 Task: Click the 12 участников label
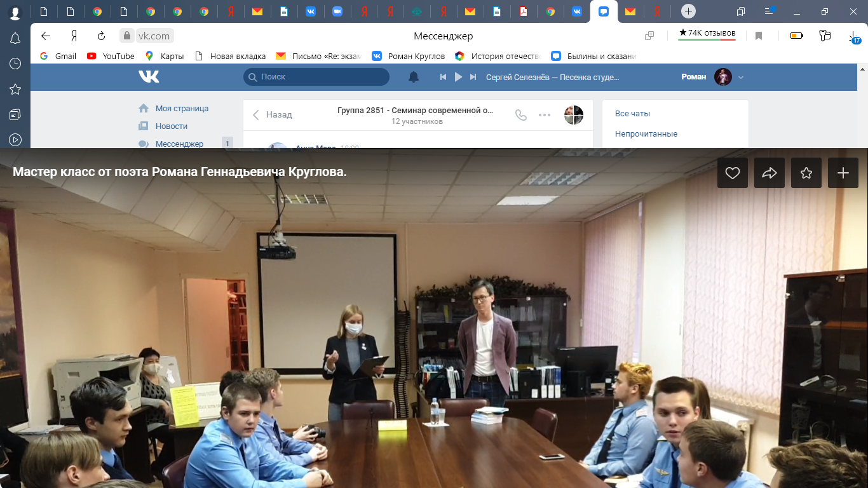pos(417,121)
